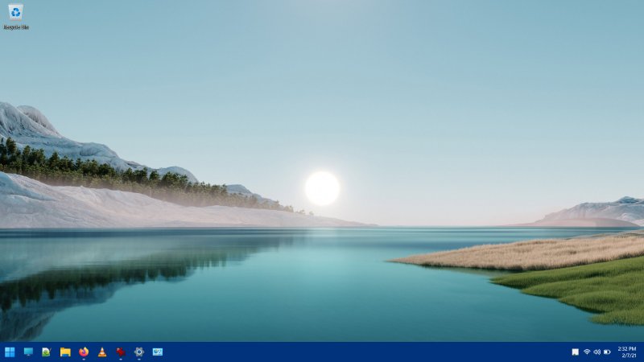Check the battery status tray icon
This screenshot has height=362, width=644.
tap(607, 352)
